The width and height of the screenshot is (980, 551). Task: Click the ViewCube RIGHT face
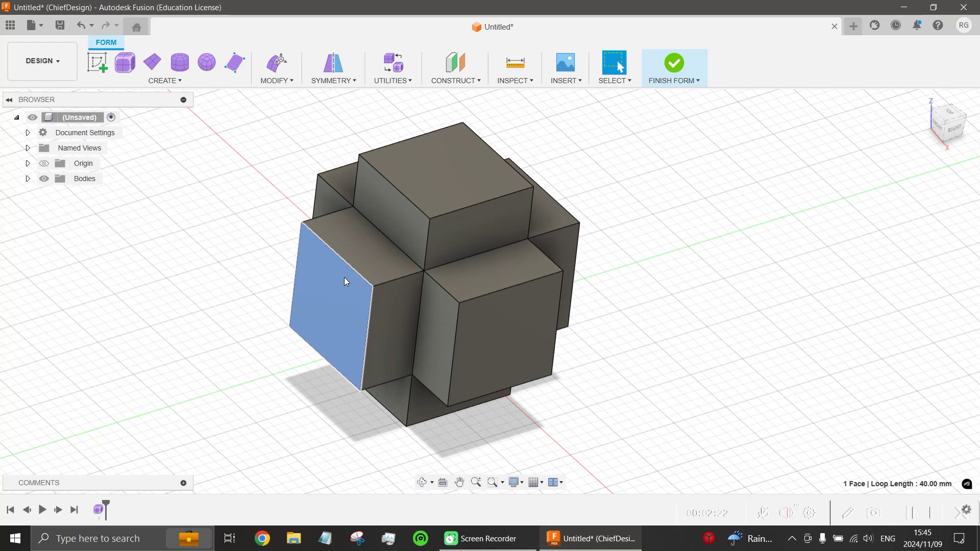(x=954, y=129)
